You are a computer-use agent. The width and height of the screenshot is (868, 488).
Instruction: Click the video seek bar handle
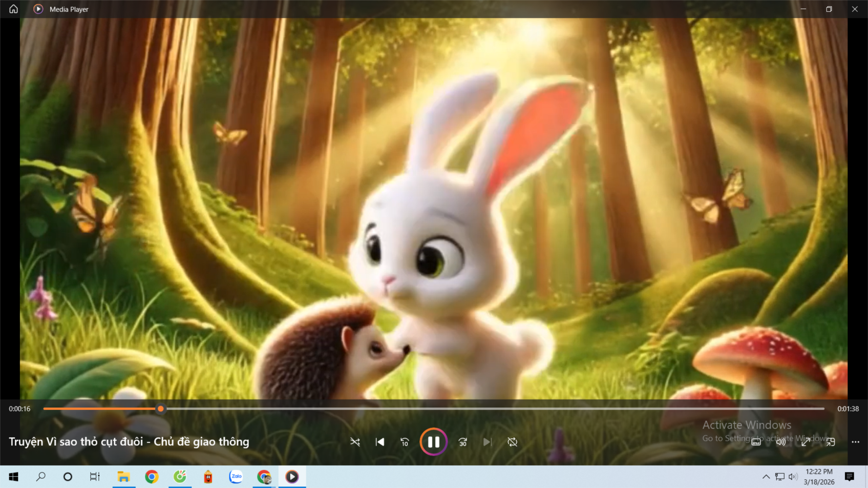click(x=160, y=408)
